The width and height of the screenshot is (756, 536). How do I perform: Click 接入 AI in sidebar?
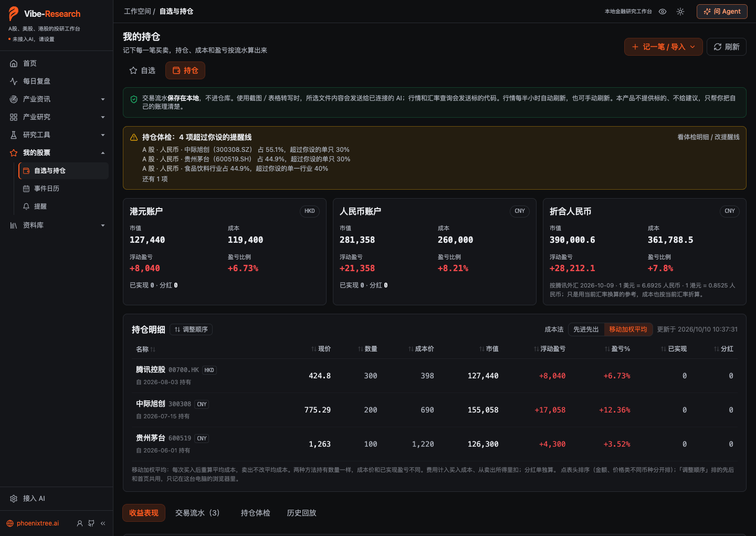[56, 499]
